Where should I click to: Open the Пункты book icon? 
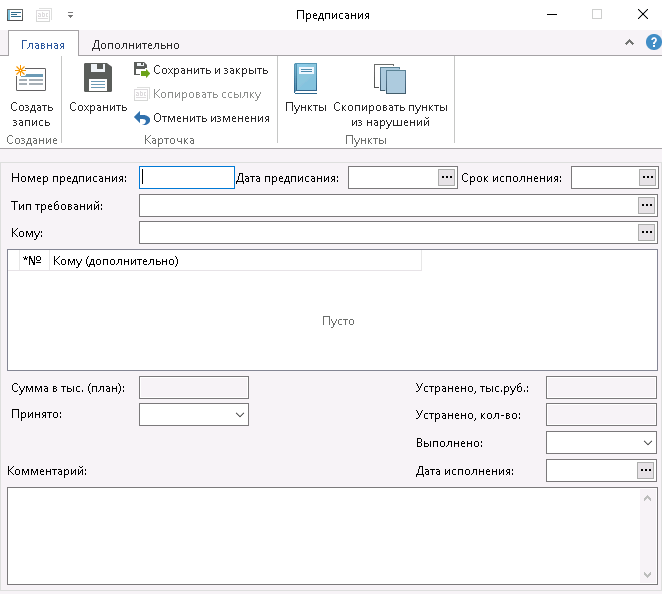tap(306, 79)
